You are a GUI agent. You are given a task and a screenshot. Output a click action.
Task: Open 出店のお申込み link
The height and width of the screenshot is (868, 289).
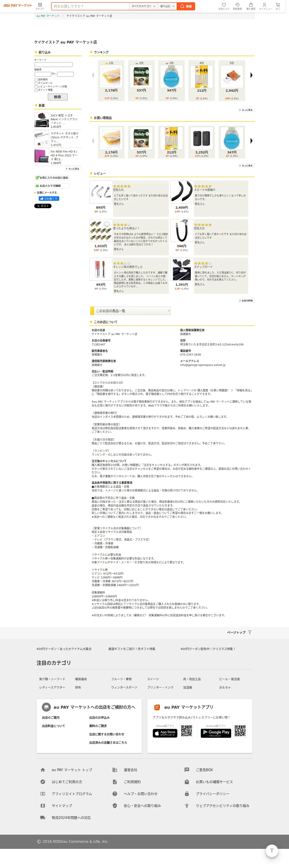(99, 718)
